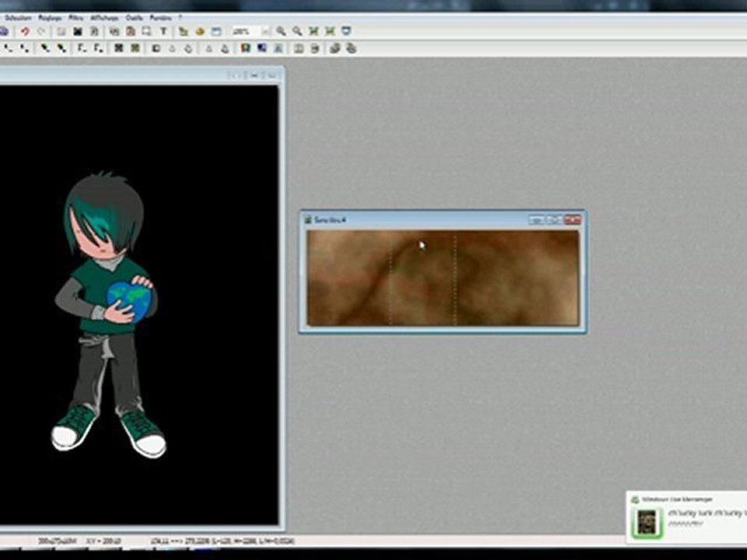The width and height of the screenshot is (747, 560).
Task: Click the blue window icon next to palette
Action: 216,31
